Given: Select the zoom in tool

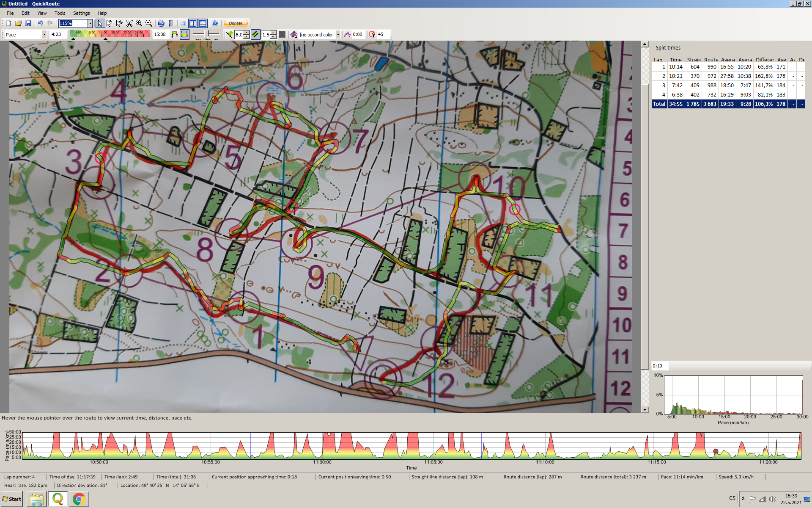Looking at the screenshot, I should tap(139, 23).
